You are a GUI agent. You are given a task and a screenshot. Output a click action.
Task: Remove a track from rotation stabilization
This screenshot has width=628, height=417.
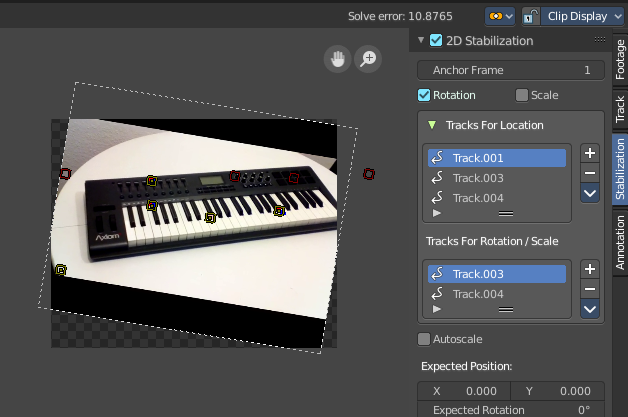click(590, 289)
